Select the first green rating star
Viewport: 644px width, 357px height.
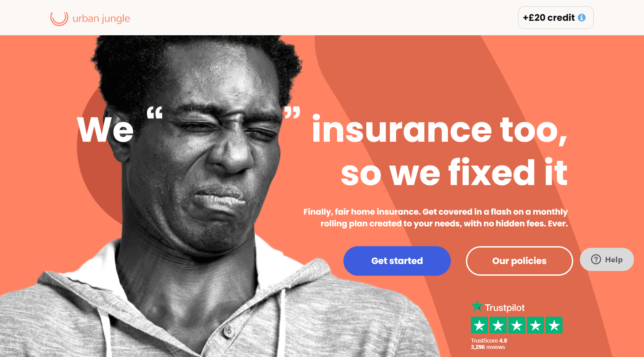[x=480, y=325]
